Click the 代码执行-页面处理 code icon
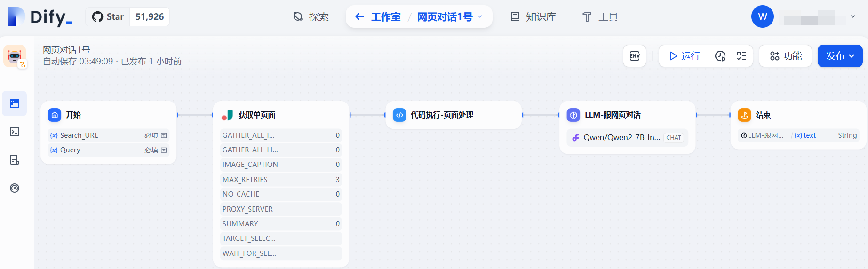Viewport: 868px width, 269px height. [x=399, y=115]
